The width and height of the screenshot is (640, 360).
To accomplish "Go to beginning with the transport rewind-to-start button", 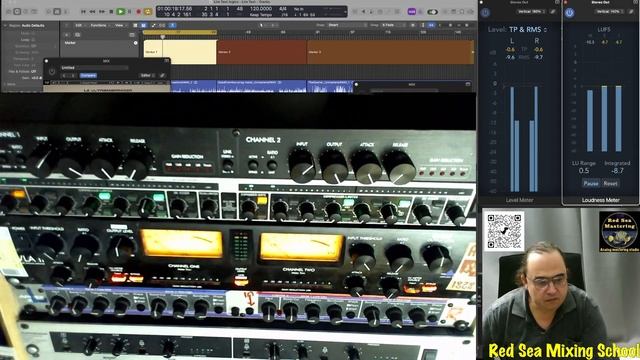I will (83, 12).
